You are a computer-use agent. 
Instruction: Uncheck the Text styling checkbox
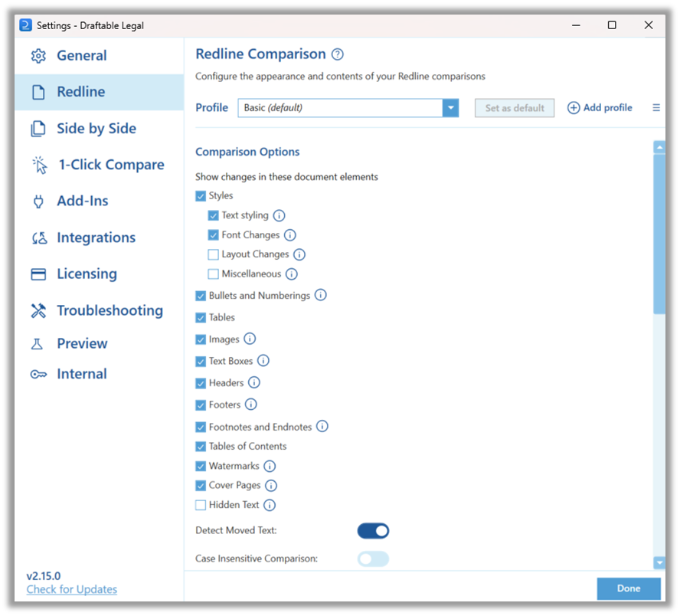click(x=214, y=215)
